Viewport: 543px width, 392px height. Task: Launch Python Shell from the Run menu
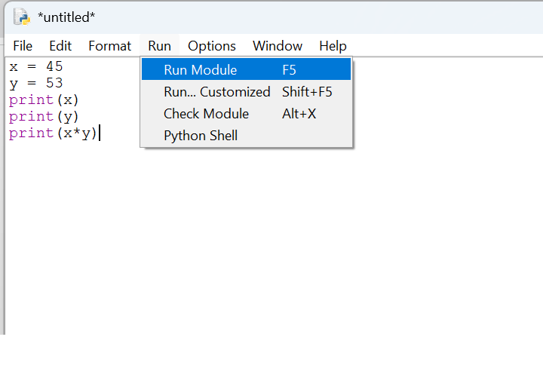tap(201, 136)
